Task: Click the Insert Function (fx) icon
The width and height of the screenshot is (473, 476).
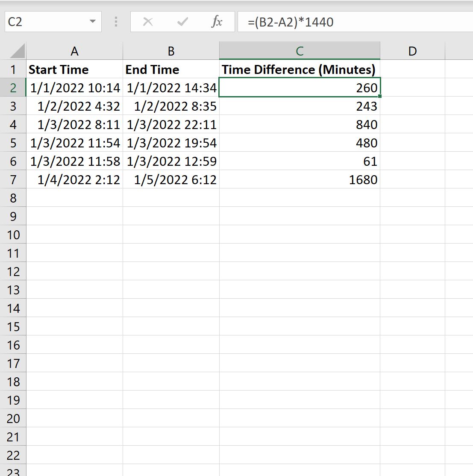Action: point(217,21)
